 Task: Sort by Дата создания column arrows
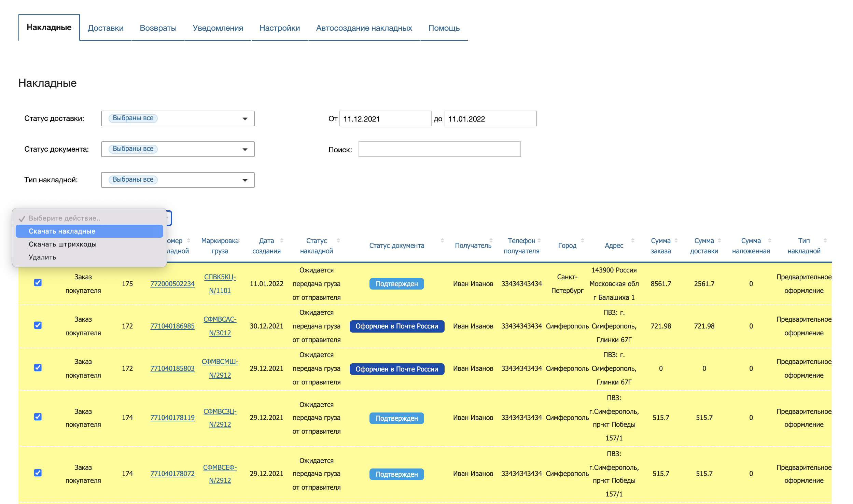(282, 241)
